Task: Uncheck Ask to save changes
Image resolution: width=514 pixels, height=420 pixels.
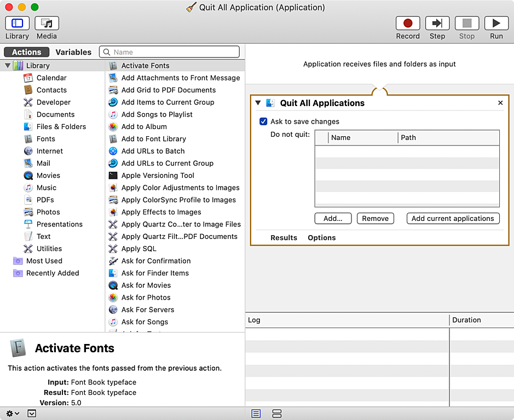Action: coord(263,121)
